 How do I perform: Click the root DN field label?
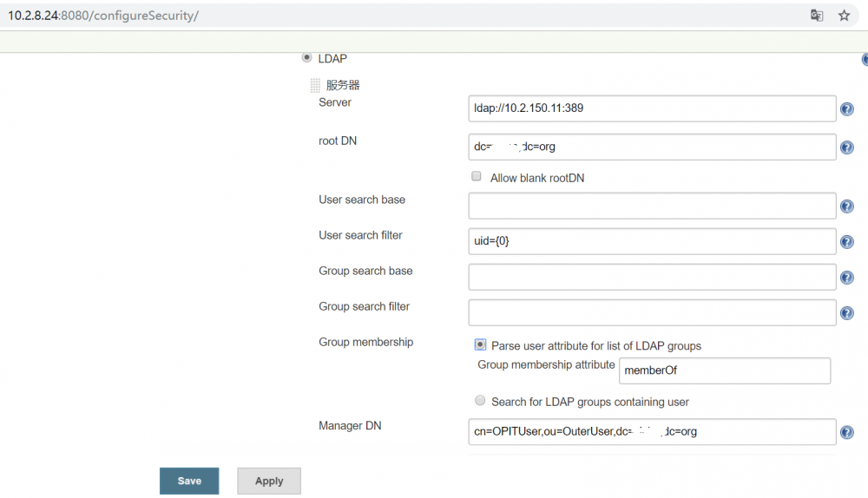point(338,141)
